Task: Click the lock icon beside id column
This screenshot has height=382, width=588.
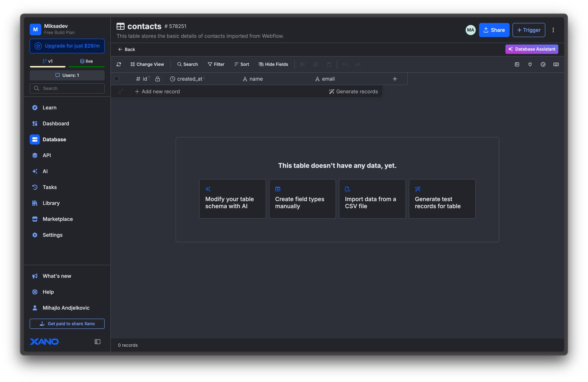Action: 157,79
